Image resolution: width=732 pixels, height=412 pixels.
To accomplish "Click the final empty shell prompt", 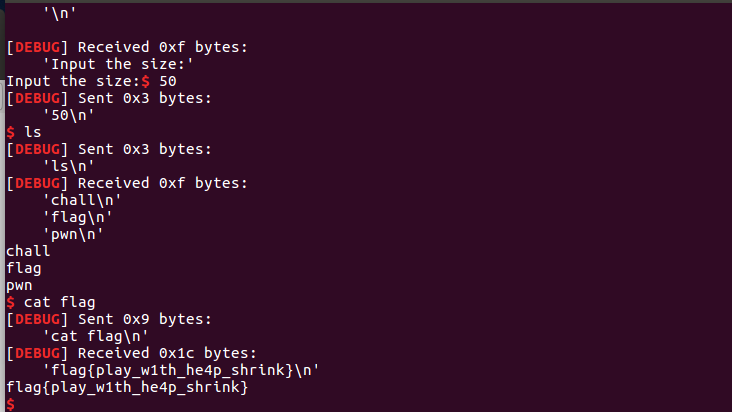I will point(10,404).
